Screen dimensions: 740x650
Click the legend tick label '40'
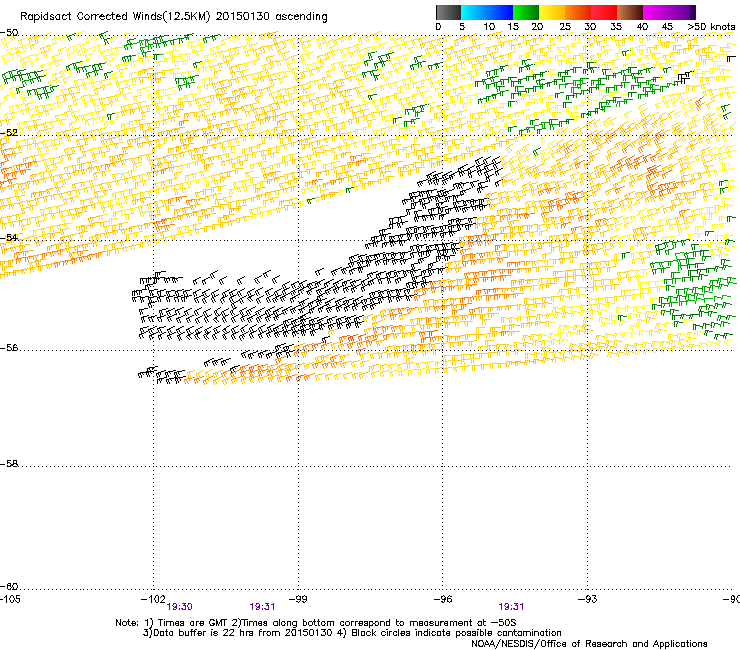point(642,27)
